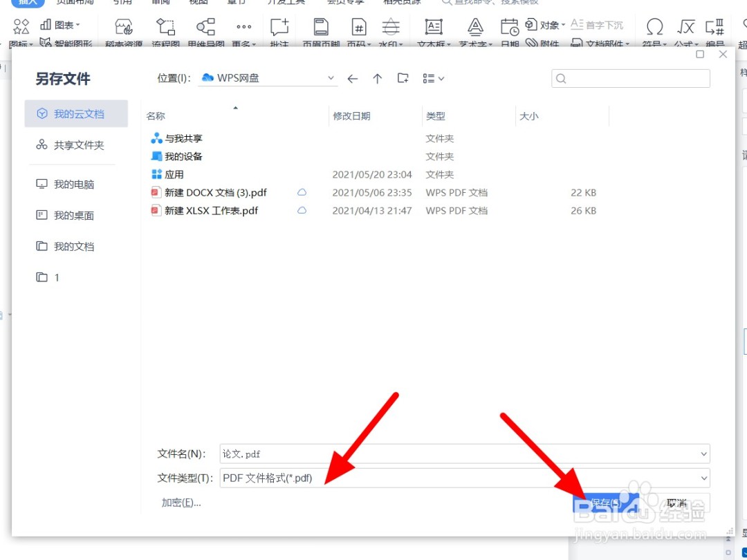The image size is (747, 560).
Task: Go to 我的电脑 in the sidebar
Action: pos(65,185)
